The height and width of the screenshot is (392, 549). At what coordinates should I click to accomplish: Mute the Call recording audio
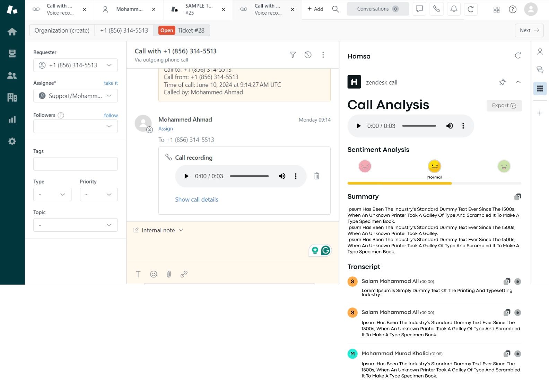[x=282, y=176]
